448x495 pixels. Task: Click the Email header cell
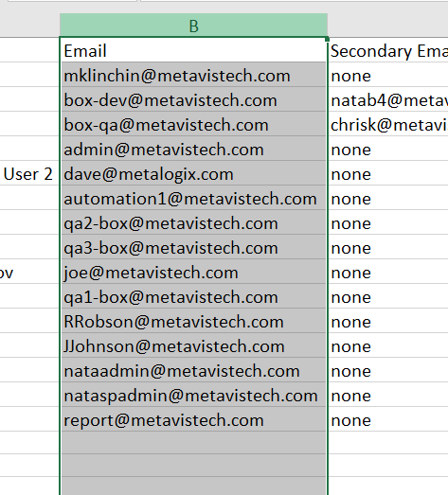tap(193, 50)
